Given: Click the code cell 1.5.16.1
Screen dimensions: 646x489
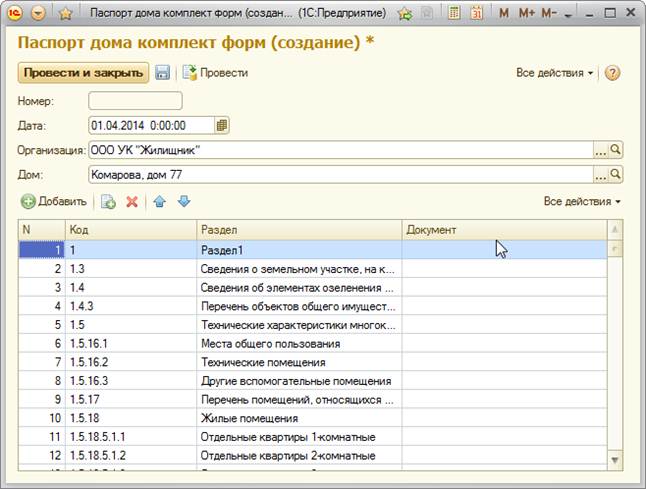Looking at the screenshot, I should [x=131, y=344].
